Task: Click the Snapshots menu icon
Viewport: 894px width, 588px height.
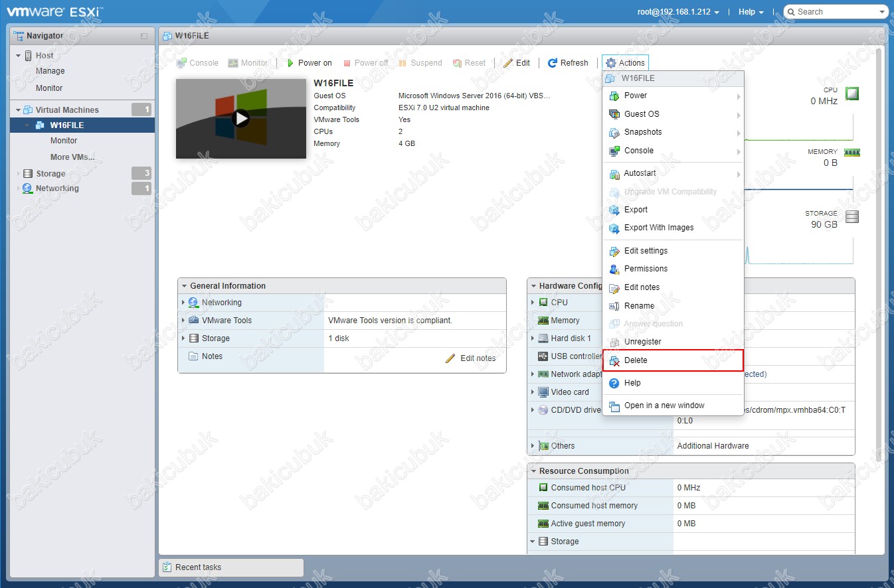Action: pos(614,133)
